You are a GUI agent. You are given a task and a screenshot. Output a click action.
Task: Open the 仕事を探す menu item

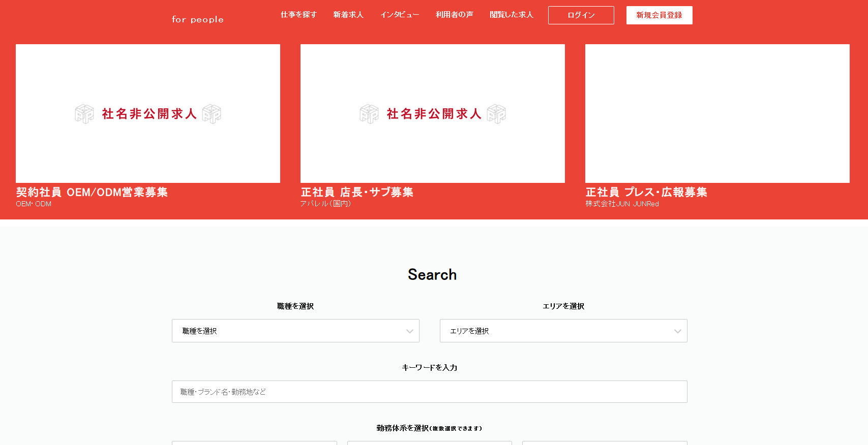click(x=298, y=15)
